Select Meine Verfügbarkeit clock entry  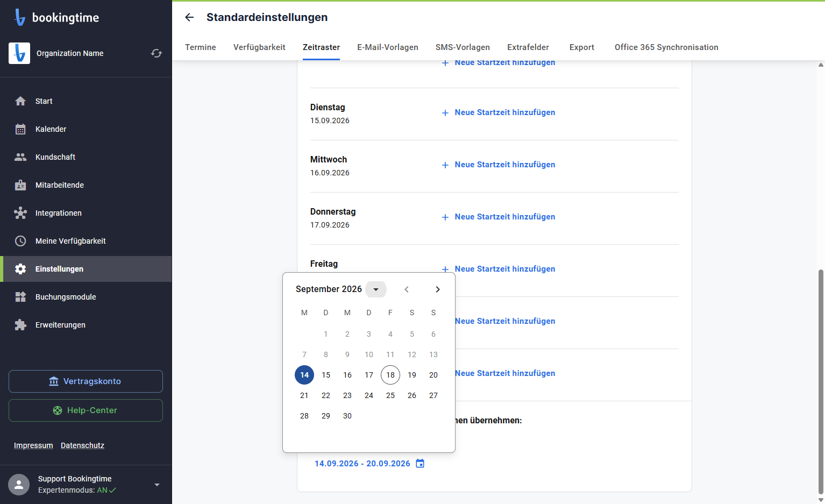(86, 241)
